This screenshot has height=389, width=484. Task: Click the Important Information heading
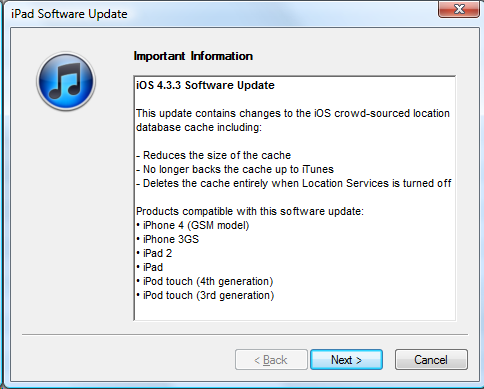point(193,56)
